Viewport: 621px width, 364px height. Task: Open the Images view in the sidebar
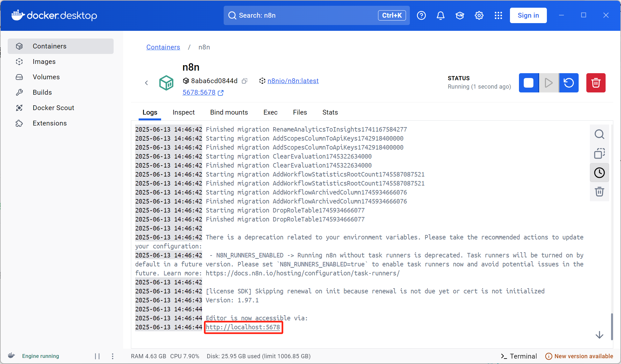[61, 62]
